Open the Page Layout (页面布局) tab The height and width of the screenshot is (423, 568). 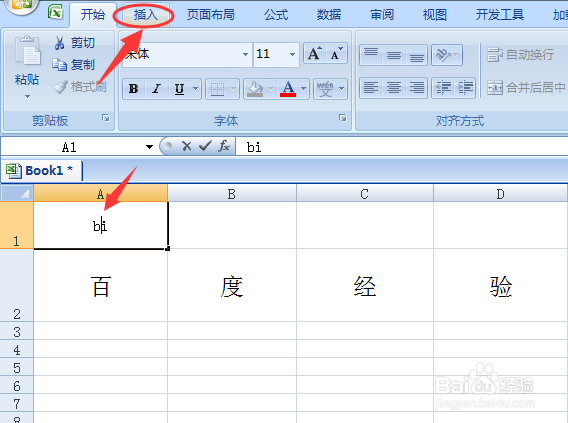click(211, 15)
